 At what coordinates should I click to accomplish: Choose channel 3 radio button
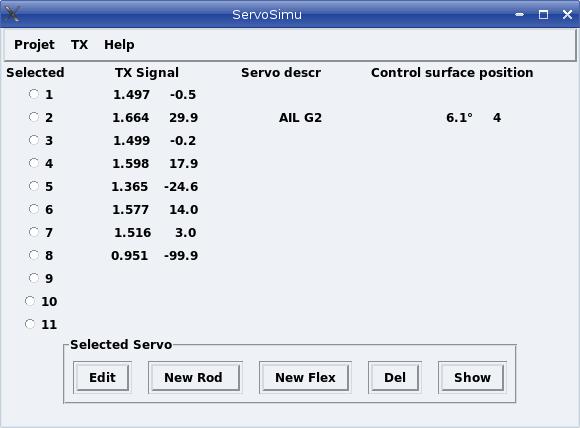[34, 140]
